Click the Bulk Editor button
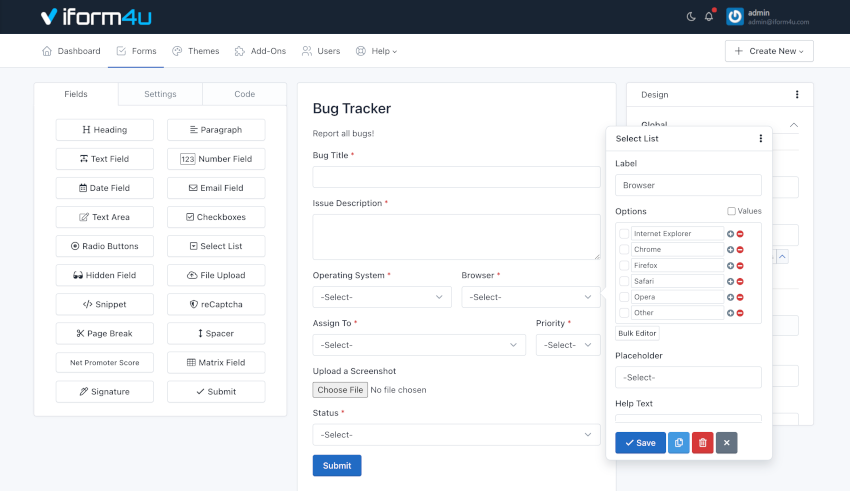The image size is (850, 491). [x=637, y=333]
